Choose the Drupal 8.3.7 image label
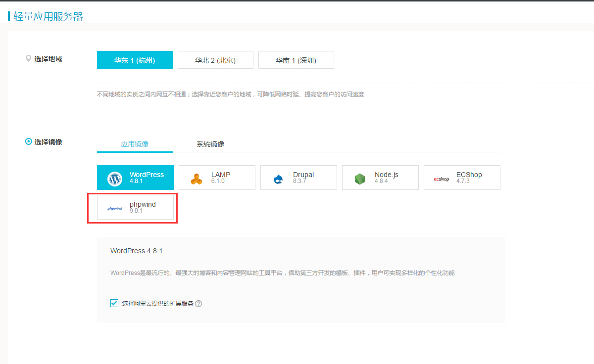Viewport: 594px width, 364px height. 303,178
